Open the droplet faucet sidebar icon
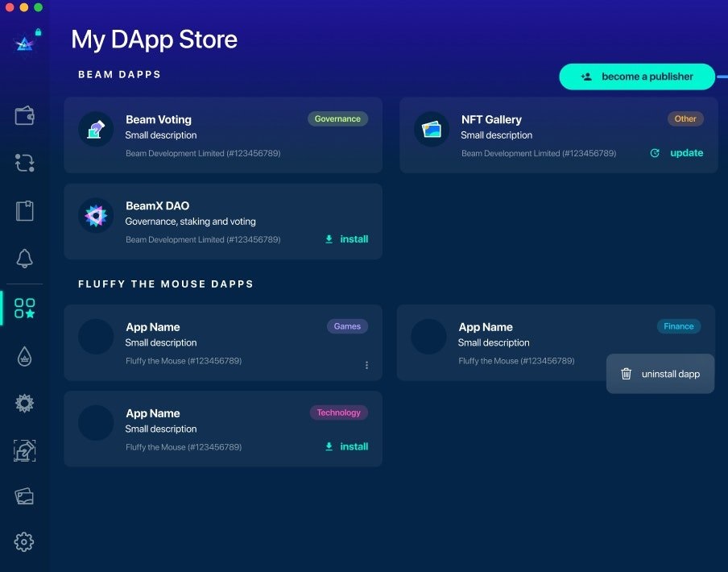Screen dimensions: 728x572 [x=24, y=356]
